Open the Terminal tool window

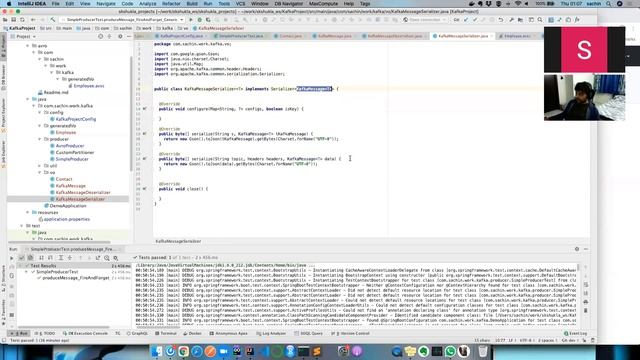[166, 333]
